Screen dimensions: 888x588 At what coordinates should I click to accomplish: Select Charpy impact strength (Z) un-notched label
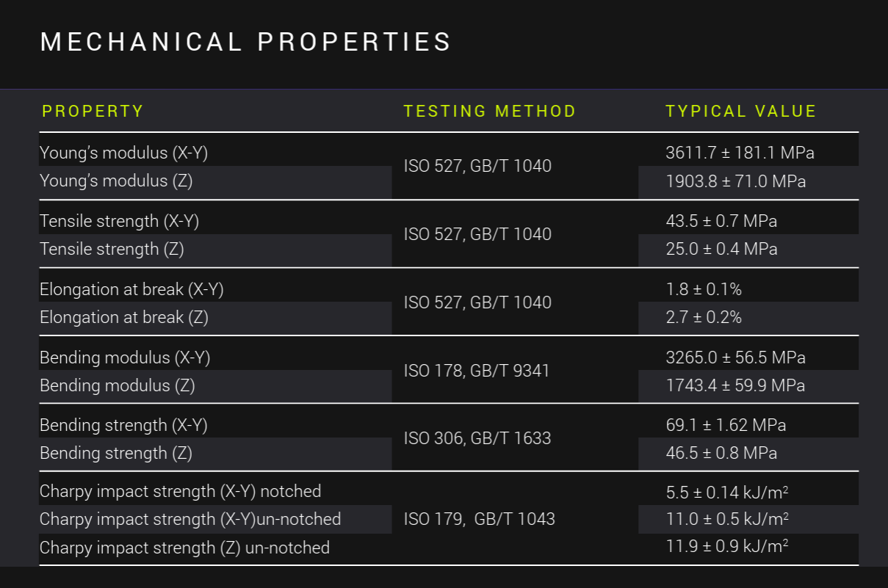(x=184, y=548)
